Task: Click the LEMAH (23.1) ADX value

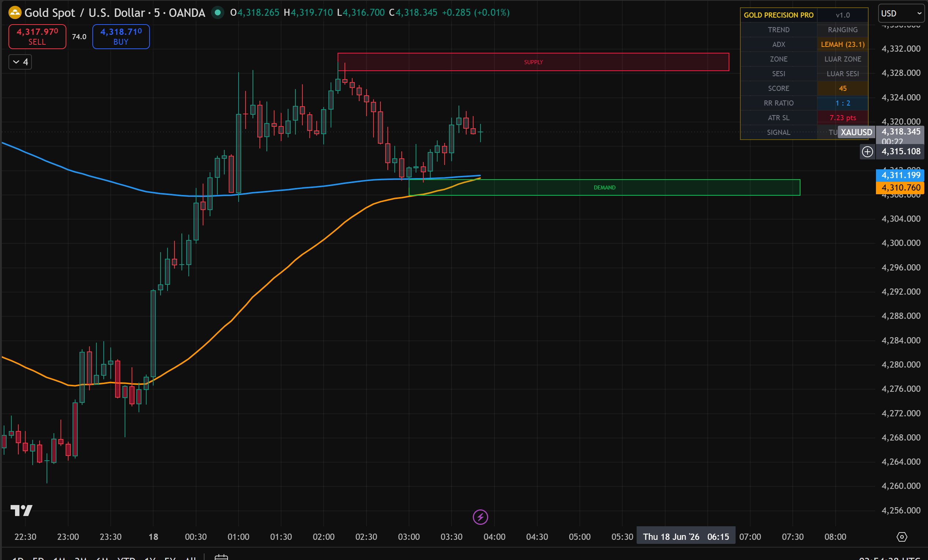Action: tap(843, 44)
